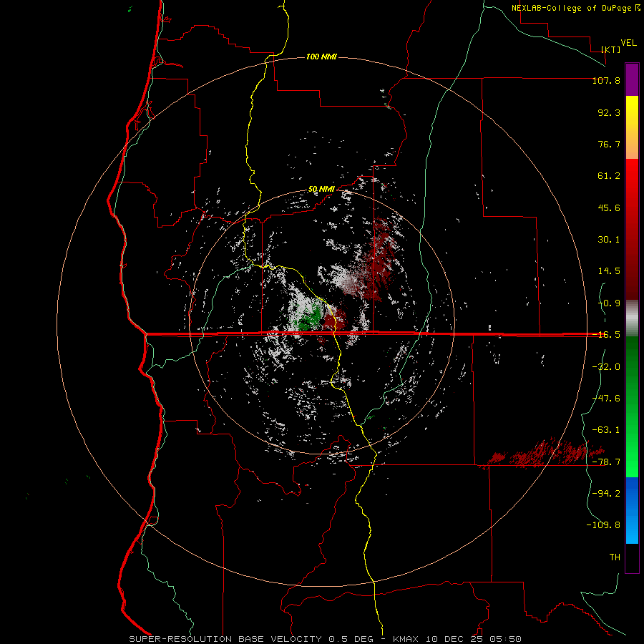Click the purple segment of the color bar
The width and height of the screenshot is (644, 644).
point(632,79)
